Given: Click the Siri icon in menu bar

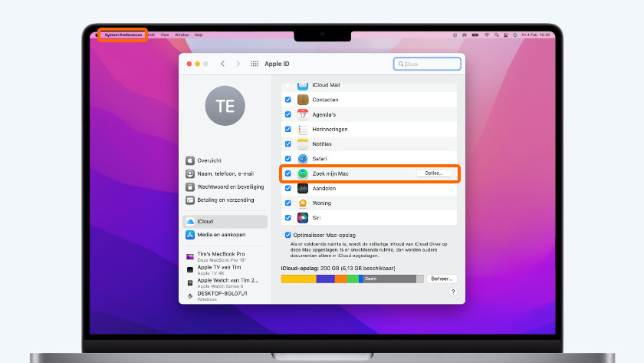Looking at the screenshot, I should 515,35.
